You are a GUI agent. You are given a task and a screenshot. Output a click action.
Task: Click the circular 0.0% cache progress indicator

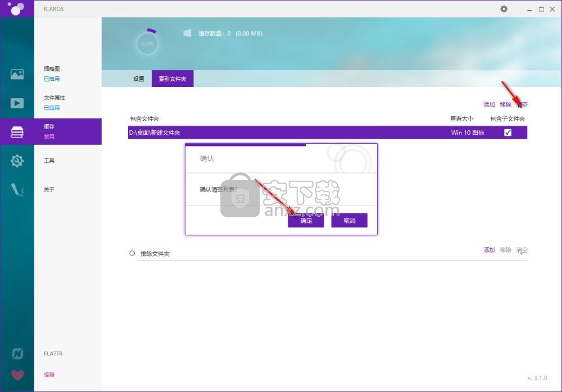click(x=147, y=43)
